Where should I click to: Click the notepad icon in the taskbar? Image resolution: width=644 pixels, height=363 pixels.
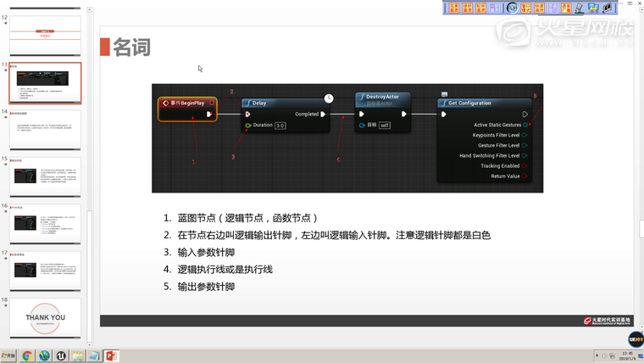click(x=94, y=356)
